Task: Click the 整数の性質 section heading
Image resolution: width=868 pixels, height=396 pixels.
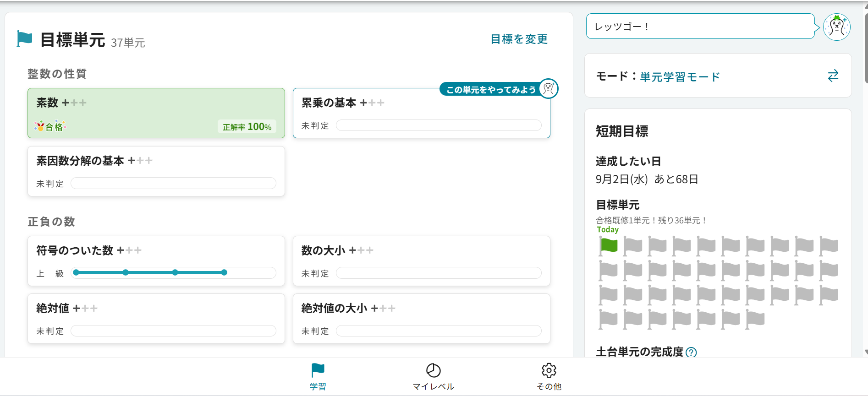Action: 57,74
